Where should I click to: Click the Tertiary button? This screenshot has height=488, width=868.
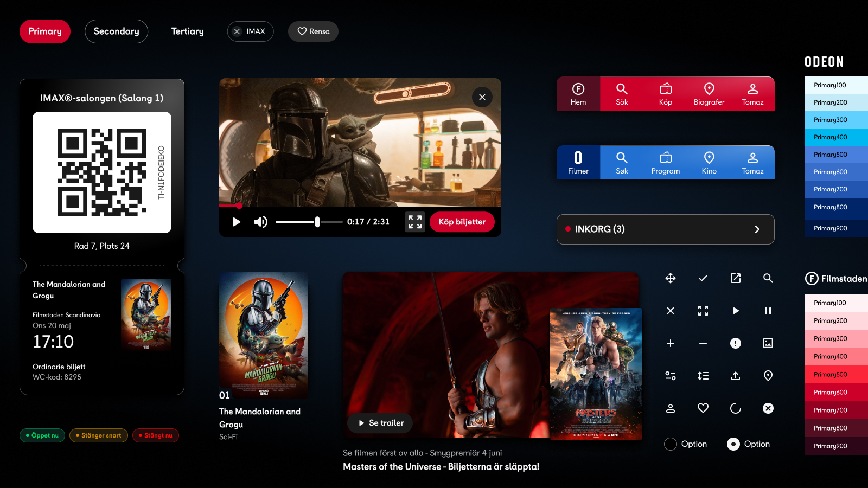click(x=188, y=31)
